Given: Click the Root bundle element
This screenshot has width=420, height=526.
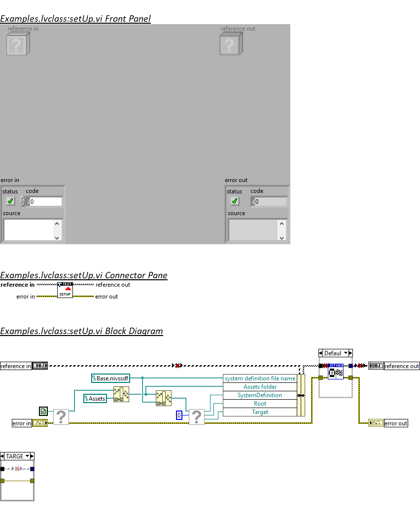Looking at the screenshot, I should (x=260, y=404).
